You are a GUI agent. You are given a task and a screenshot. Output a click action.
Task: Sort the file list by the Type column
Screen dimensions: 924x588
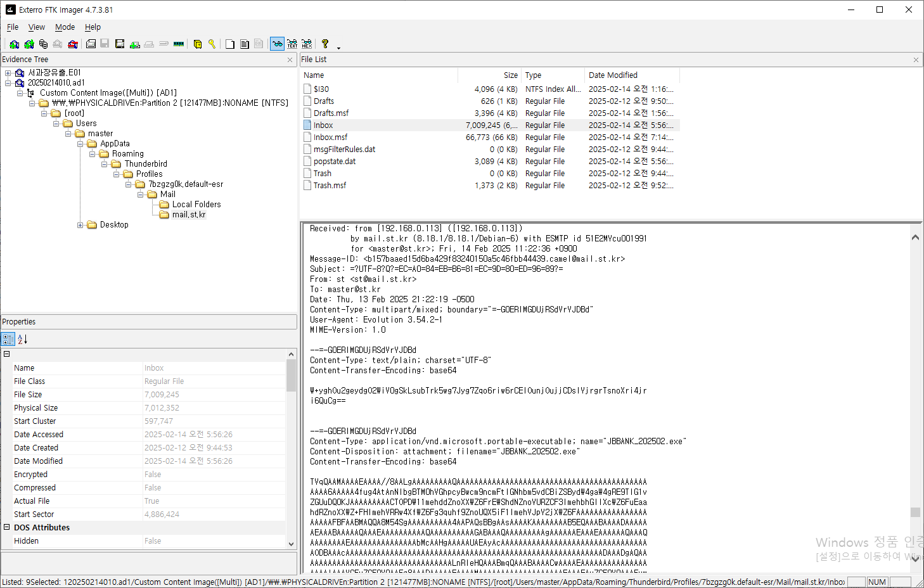(553, 75)
